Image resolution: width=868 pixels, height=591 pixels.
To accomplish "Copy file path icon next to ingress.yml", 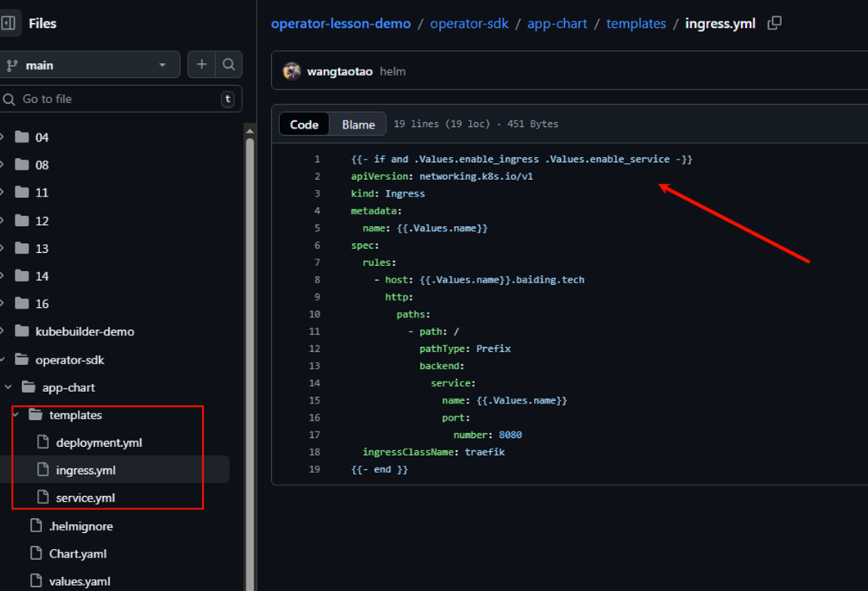I will (774, 24).
